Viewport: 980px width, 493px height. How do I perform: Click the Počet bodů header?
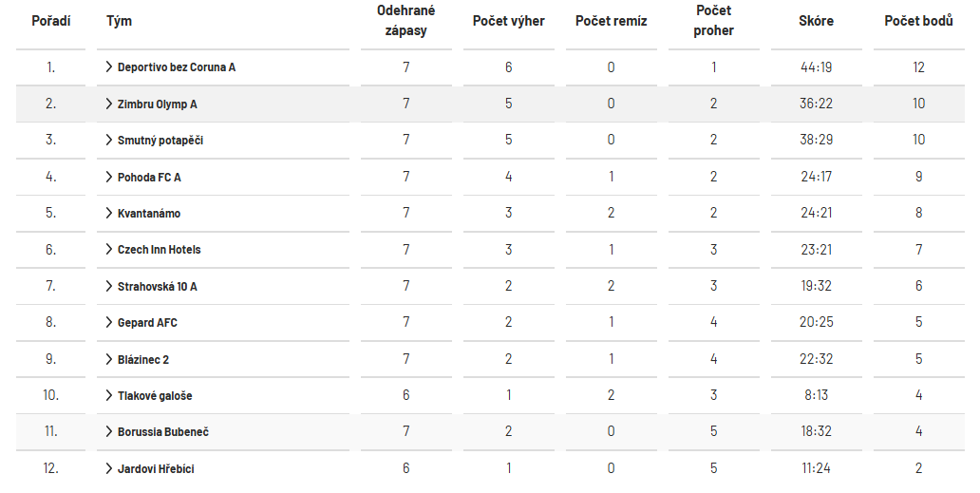tap(918, 21)
